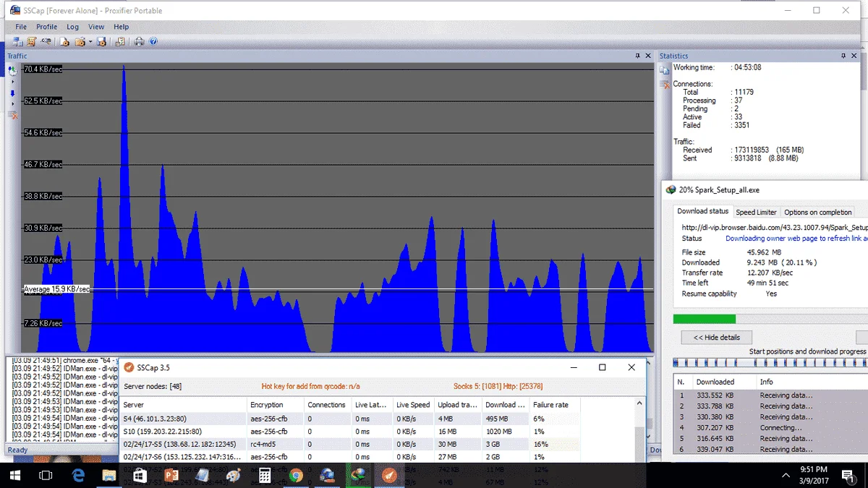Click the Connections column header

(327, 405)
